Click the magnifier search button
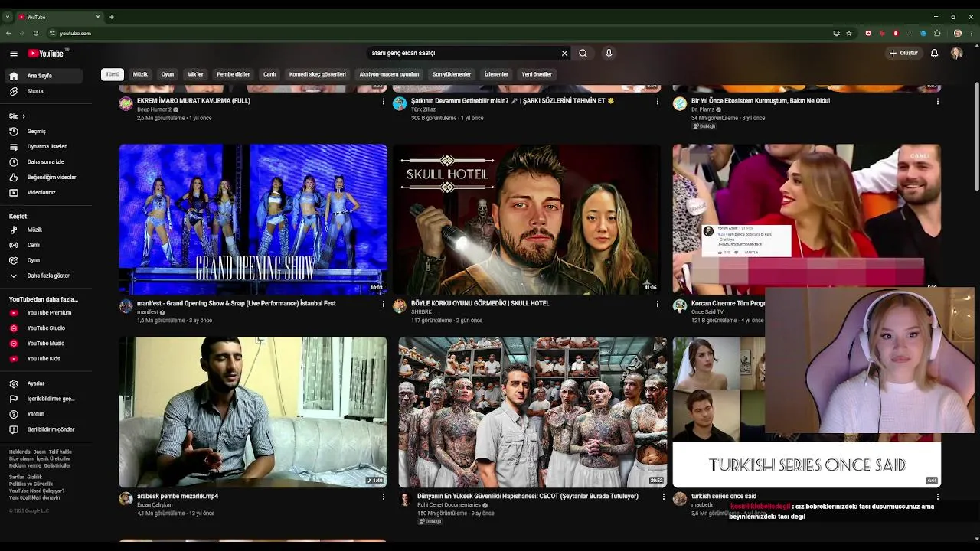 (x=583, y=53)
